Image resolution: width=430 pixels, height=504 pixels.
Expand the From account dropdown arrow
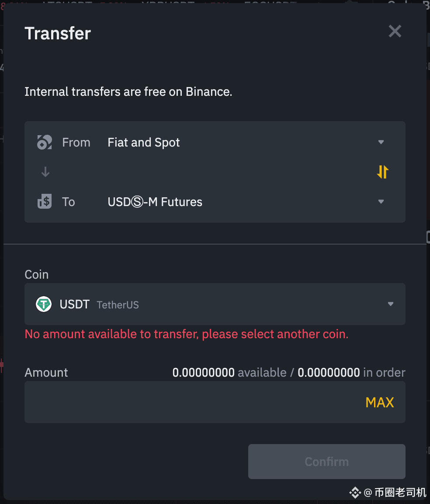point(381,142)
